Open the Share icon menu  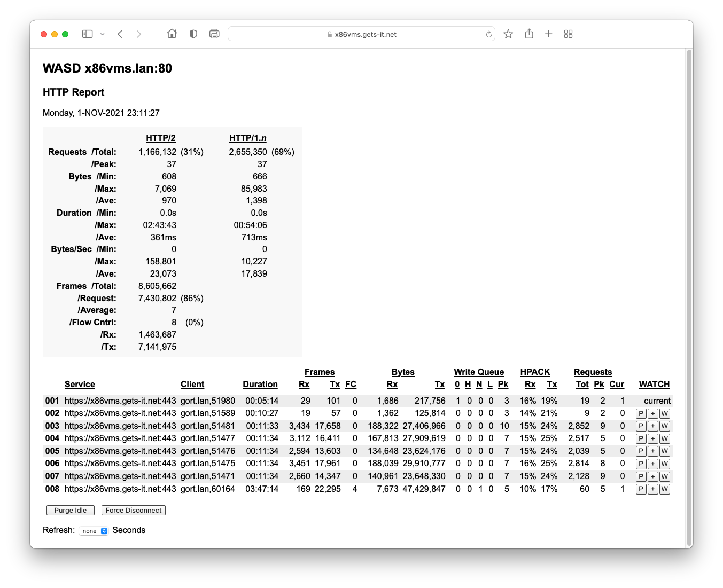point(529,34)
